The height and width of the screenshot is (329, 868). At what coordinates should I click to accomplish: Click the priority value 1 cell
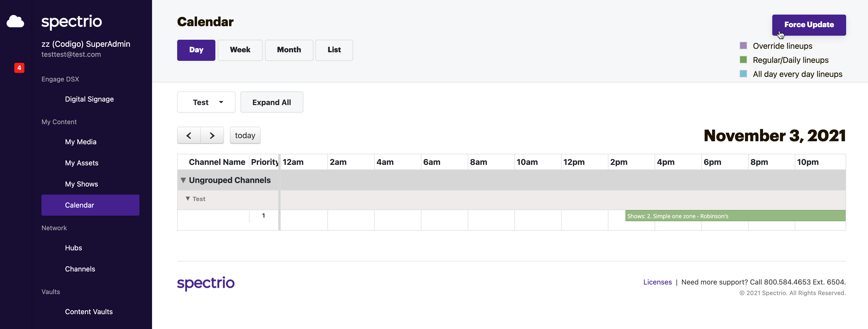(264, 215)
